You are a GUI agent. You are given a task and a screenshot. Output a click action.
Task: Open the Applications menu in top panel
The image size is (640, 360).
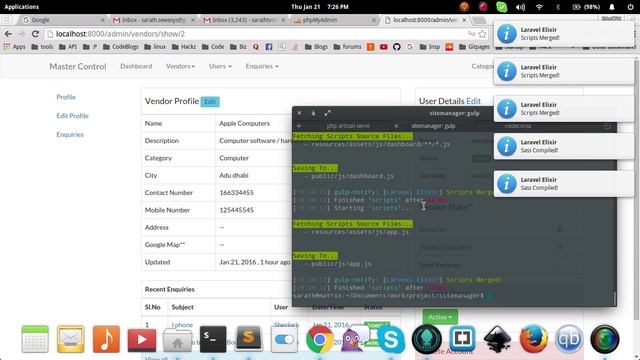(22, 7)
